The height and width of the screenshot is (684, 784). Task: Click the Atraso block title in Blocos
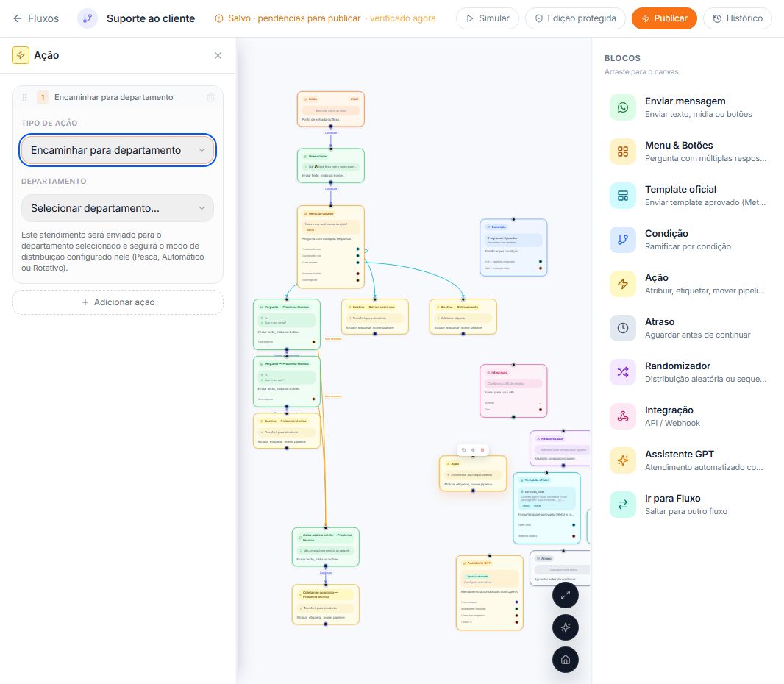[x=660, y=321]
